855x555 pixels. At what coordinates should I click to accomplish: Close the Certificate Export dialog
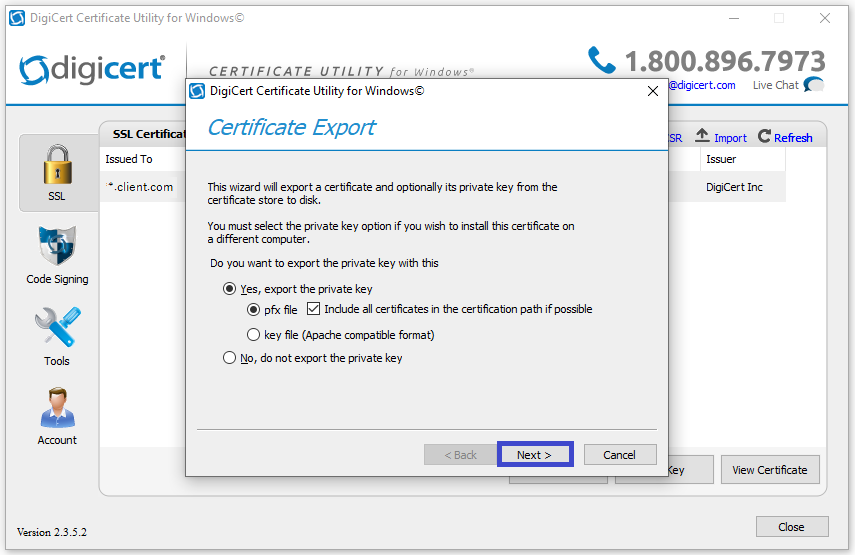(x=653, y=91)
